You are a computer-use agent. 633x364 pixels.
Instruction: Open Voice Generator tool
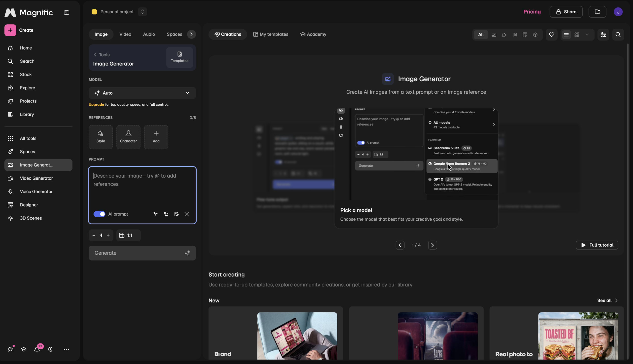click(38, 191)
